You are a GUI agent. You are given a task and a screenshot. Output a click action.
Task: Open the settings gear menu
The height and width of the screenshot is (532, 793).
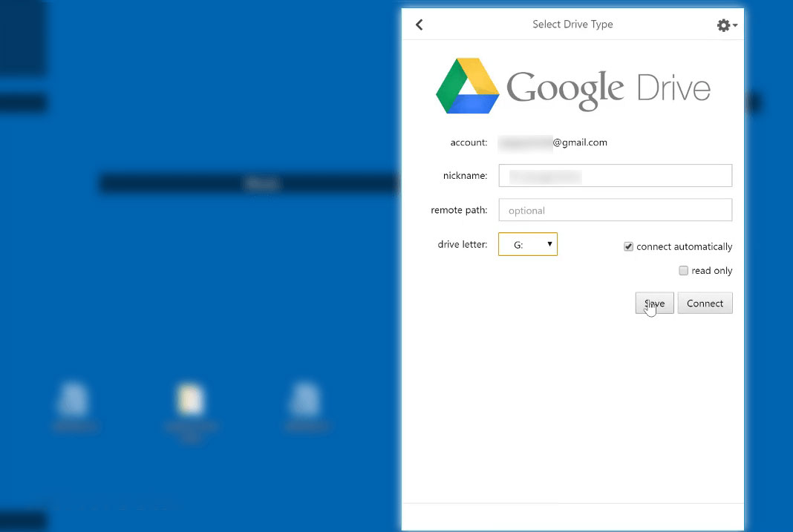(x=722, y=25)
